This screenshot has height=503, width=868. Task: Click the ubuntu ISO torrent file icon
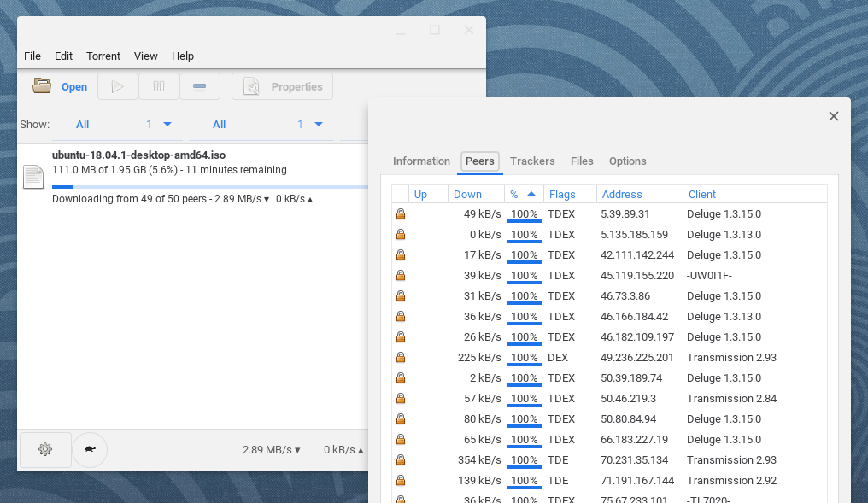point(33,177)
